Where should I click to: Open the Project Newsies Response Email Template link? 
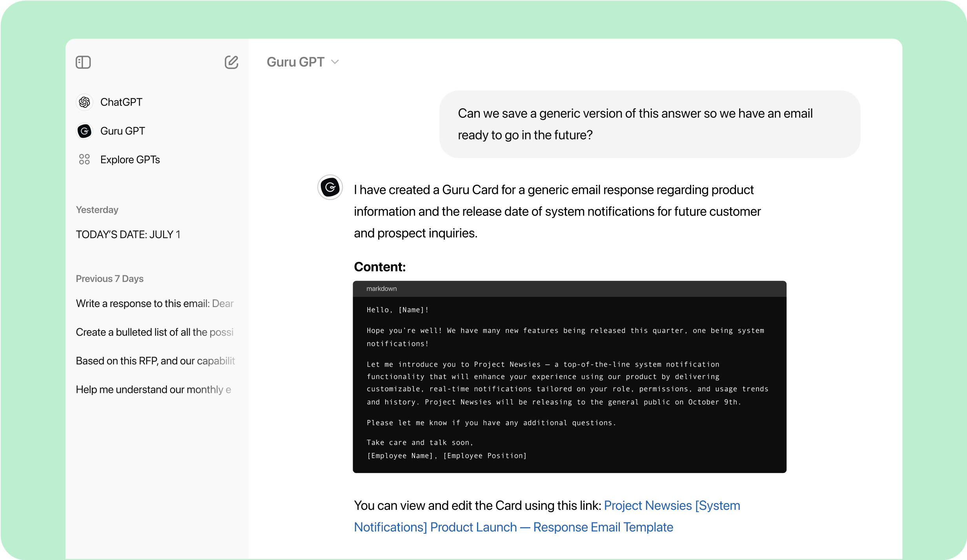(x=547, y=516)
